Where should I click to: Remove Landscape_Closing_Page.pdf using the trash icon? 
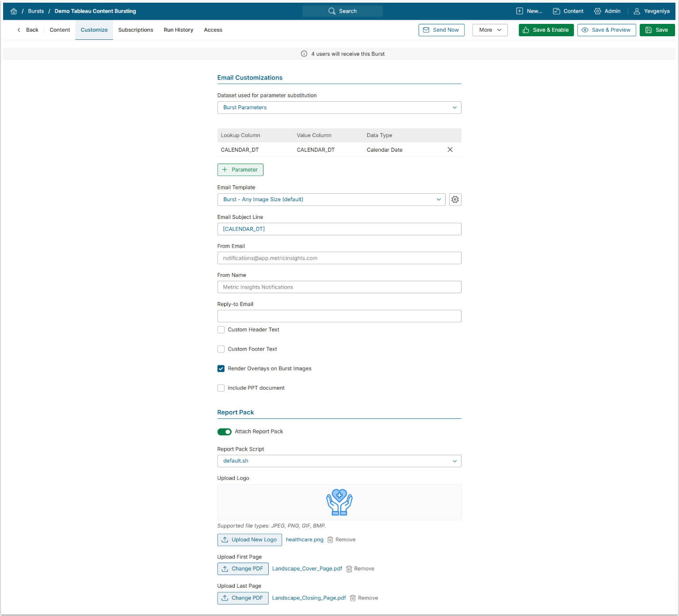[353, 598]
